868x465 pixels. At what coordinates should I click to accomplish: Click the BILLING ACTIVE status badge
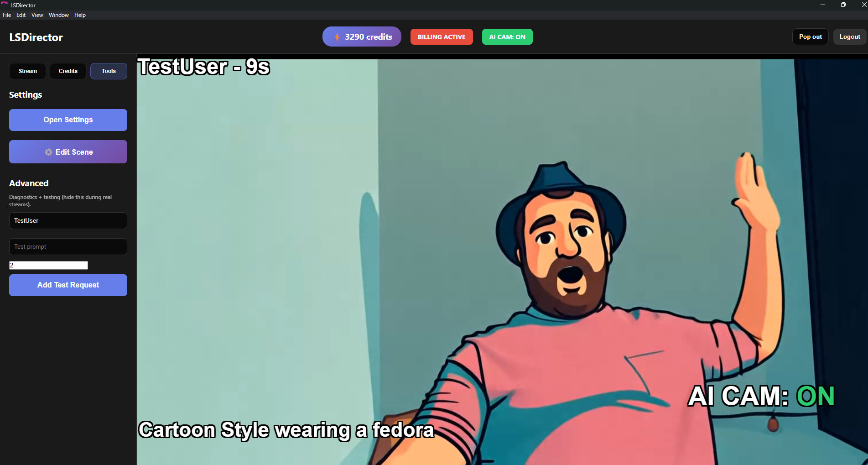click(441, 37)
